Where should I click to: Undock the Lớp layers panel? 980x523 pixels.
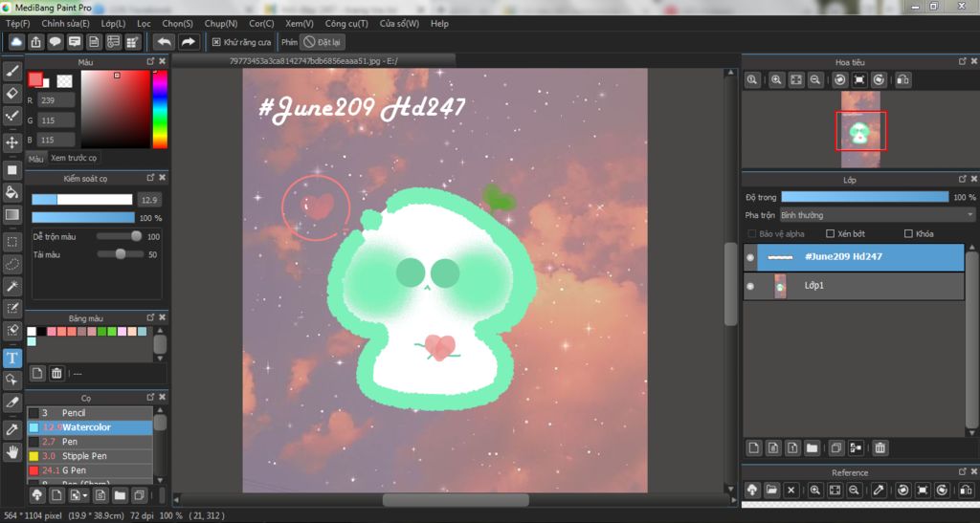pos(962,179)
